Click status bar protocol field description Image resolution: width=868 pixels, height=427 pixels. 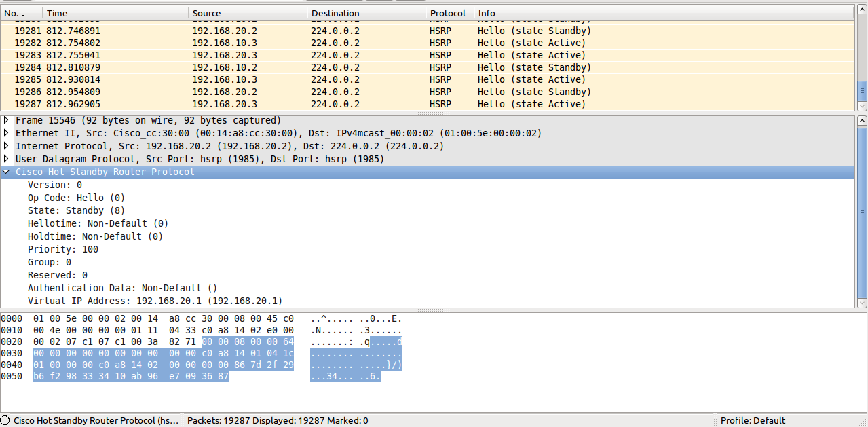point(96,420)
